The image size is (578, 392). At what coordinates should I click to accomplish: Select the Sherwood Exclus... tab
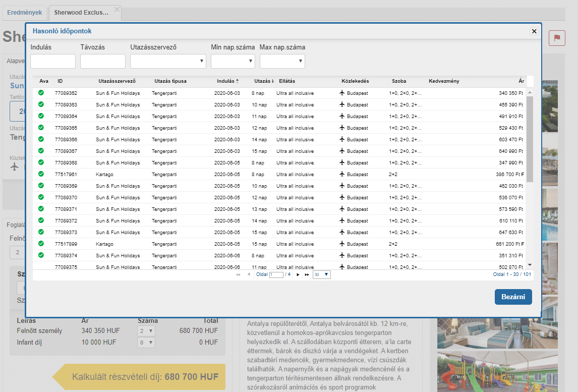click(x=81, y=13)
